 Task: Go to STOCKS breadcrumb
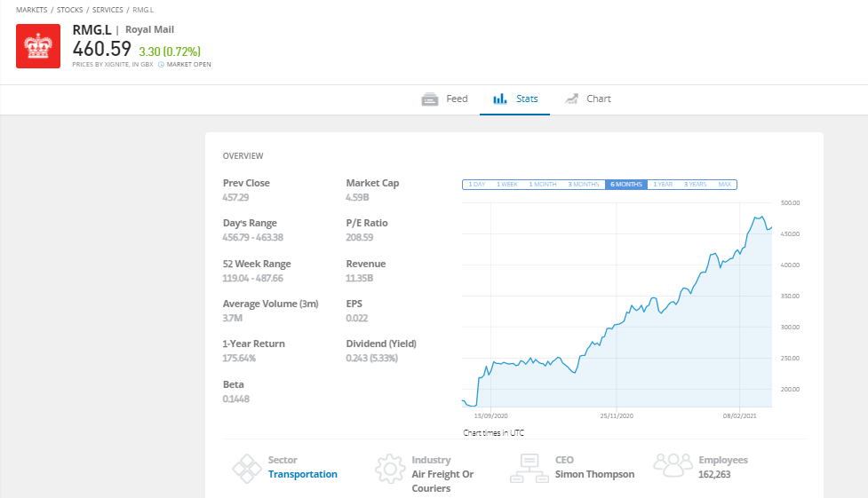pyautogui.click(x=70, y=10)
